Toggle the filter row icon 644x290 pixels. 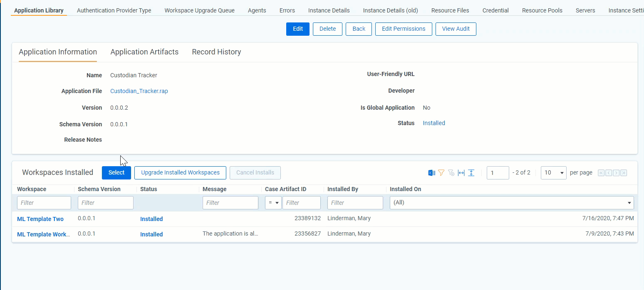(441, 173)
